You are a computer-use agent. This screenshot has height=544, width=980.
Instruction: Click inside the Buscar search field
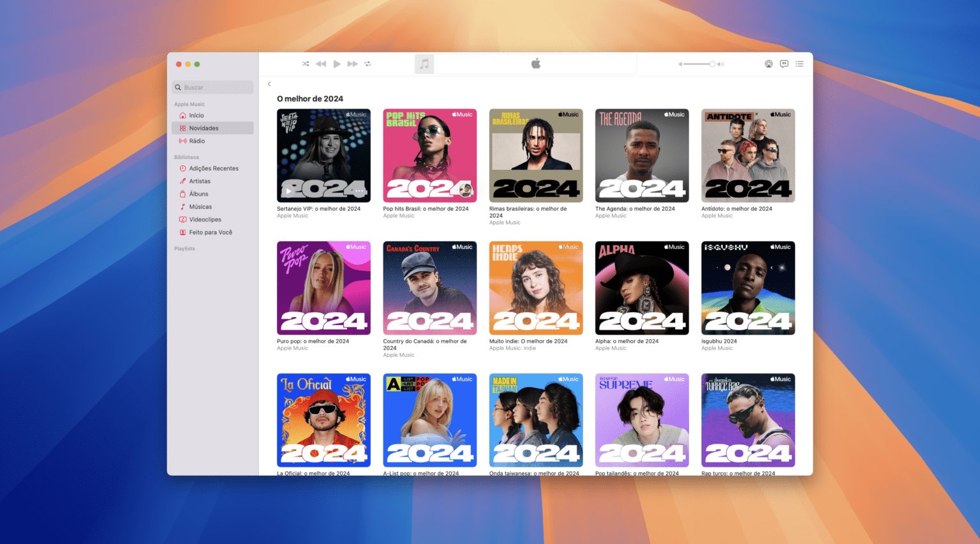(212, 87)
